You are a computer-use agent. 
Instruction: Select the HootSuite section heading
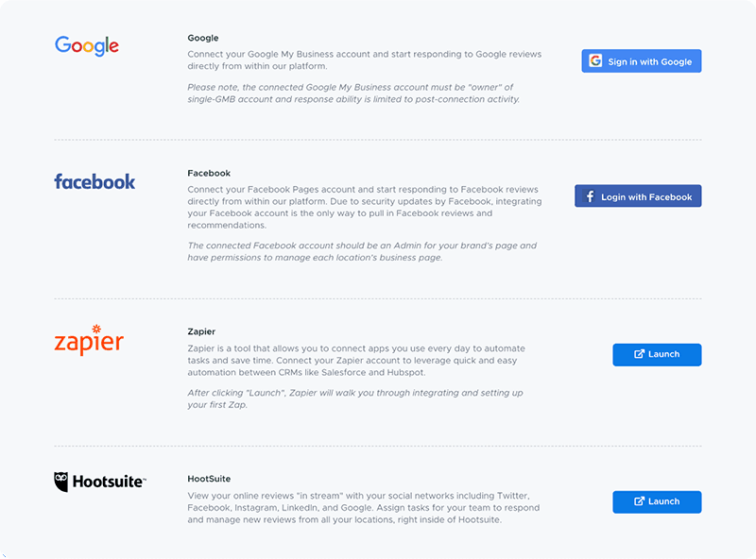[209, 479]
